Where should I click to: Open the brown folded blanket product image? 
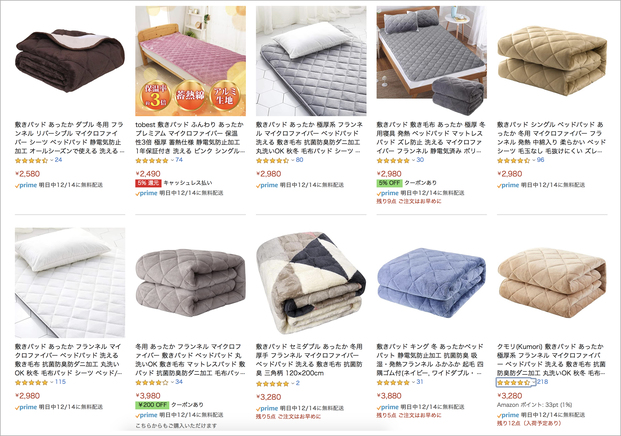click(70, 61)
